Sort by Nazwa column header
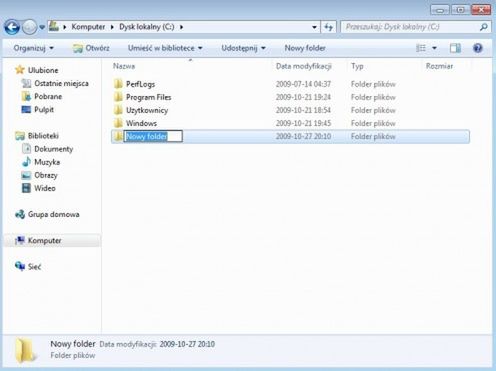 tap(124, 66)
